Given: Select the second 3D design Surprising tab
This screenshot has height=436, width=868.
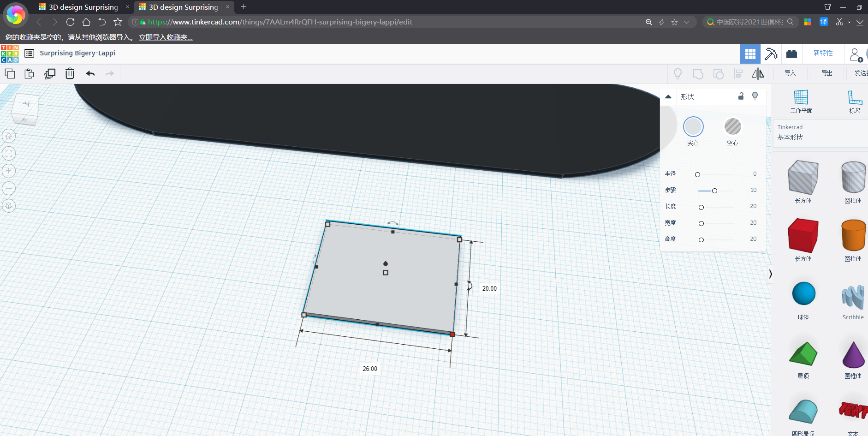Looking at the screenshot, I should click(184, 7).
